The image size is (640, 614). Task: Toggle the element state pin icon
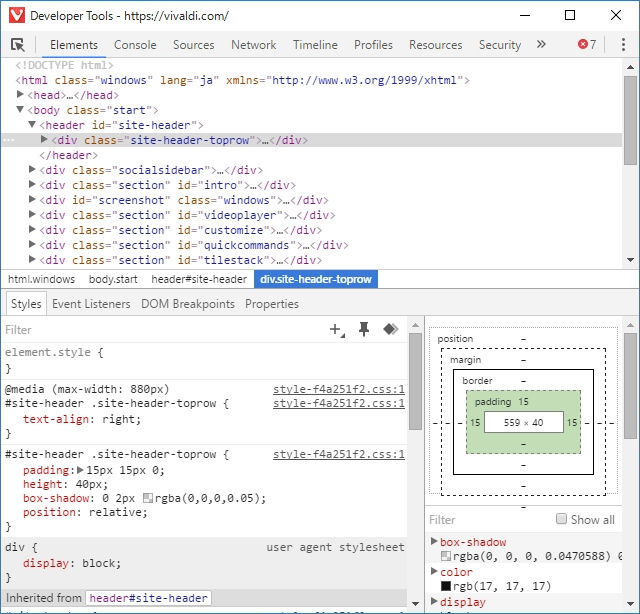[x=364, y=329]
